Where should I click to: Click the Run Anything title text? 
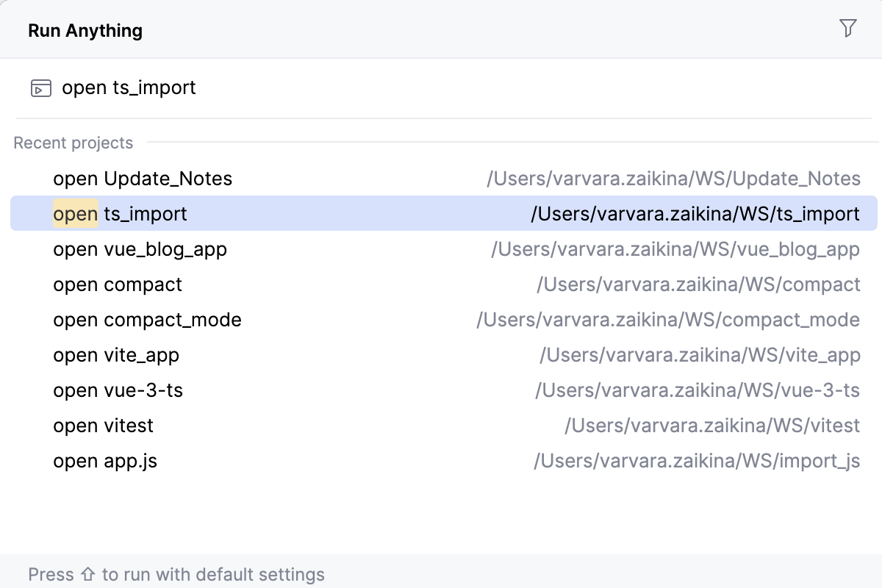[85, 30]
